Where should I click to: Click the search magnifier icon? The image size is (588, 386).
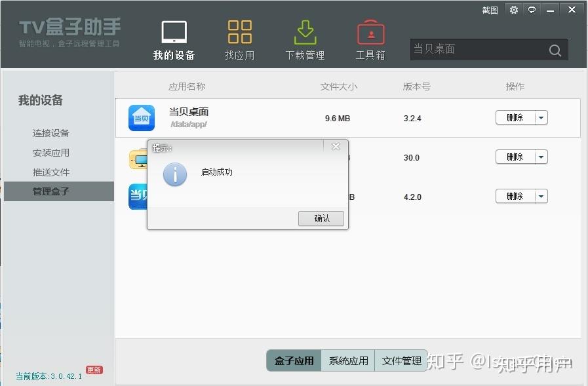pyautogui.click(x=555, y=50)
